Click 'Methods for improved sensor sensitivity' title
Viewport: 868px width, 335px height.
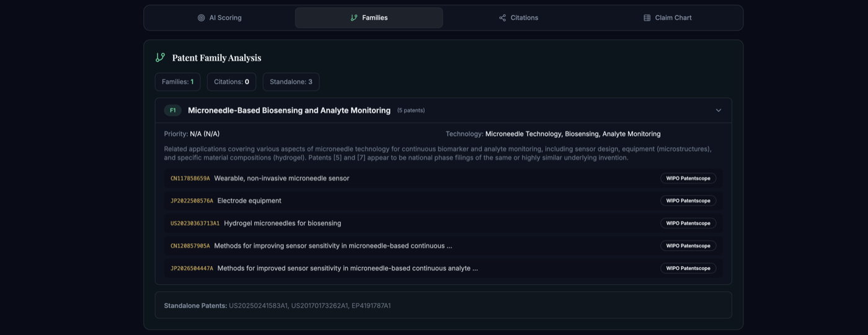pos(348,268)
